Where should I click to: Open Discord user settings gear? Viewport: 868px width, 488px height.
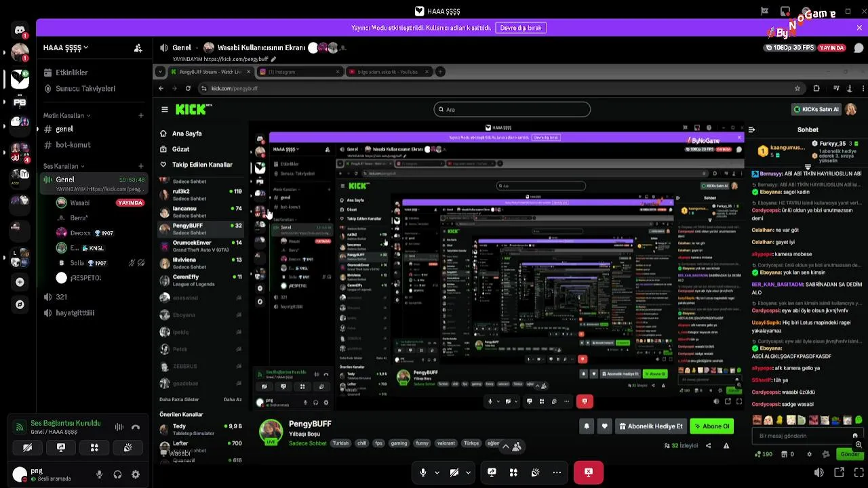coord(136,475)
